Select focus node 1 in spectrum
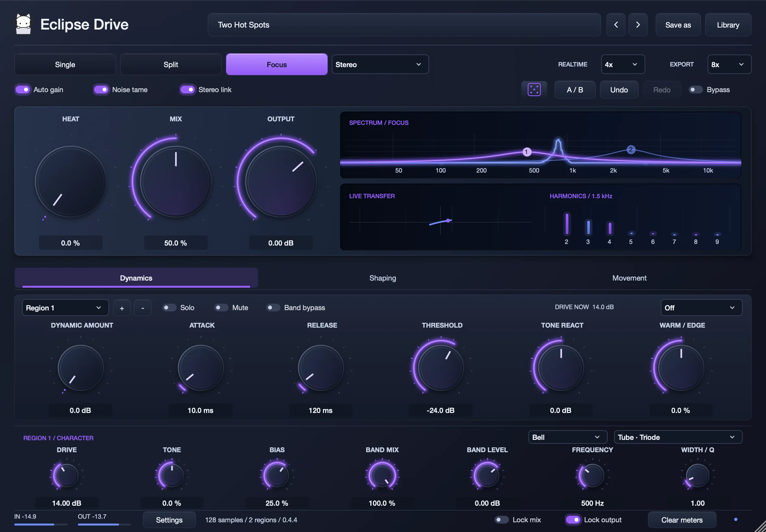This screenshot has height=532, width=766. (x=526, y=152)
